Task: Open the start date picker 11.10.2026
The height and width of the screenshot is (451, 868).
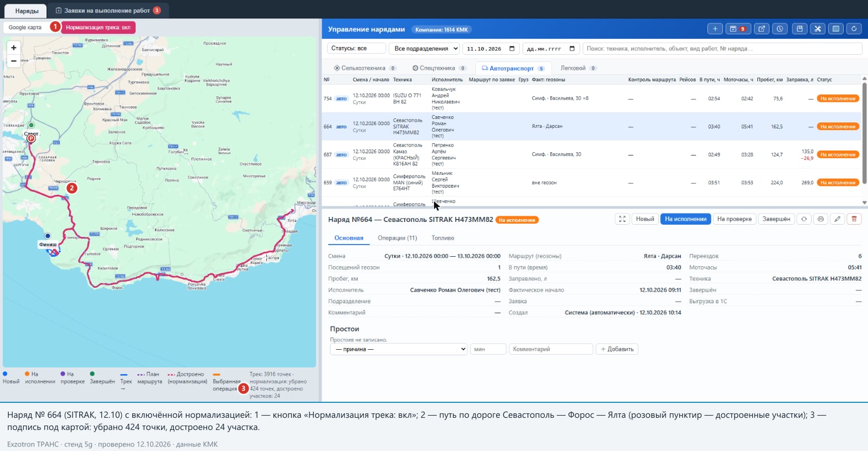Action: pyautogui.click(x=491, y=49)
